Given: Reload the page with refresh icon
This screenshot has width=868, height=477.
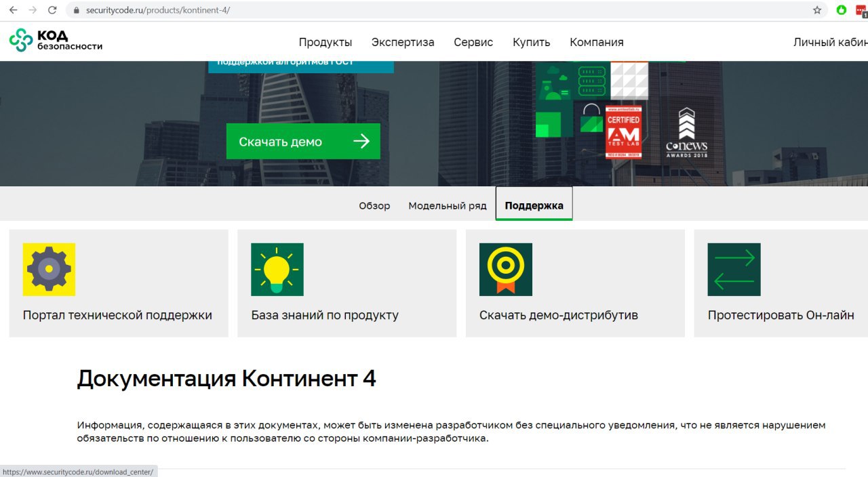Looking at the screenshot, I should (52, 10).
